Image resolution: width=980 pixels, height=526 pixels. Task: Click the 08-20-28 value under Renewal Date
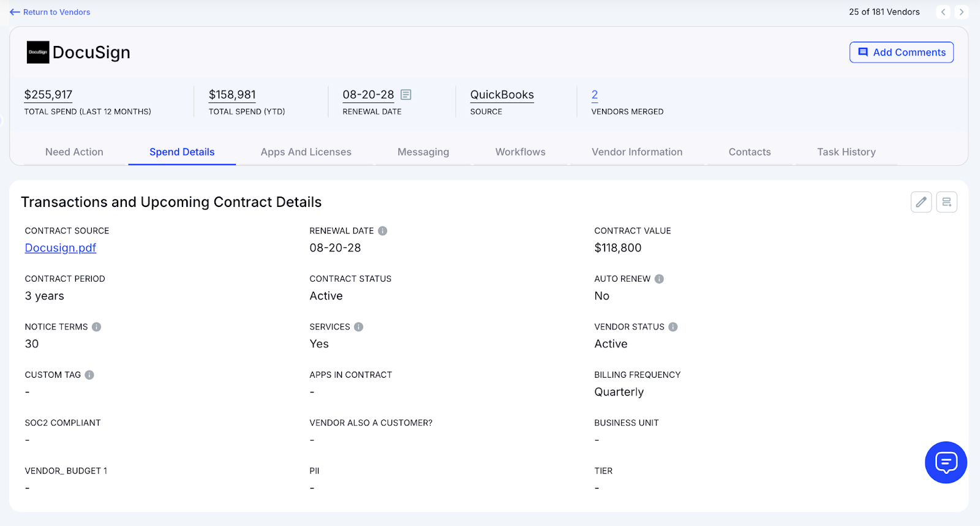335,248
